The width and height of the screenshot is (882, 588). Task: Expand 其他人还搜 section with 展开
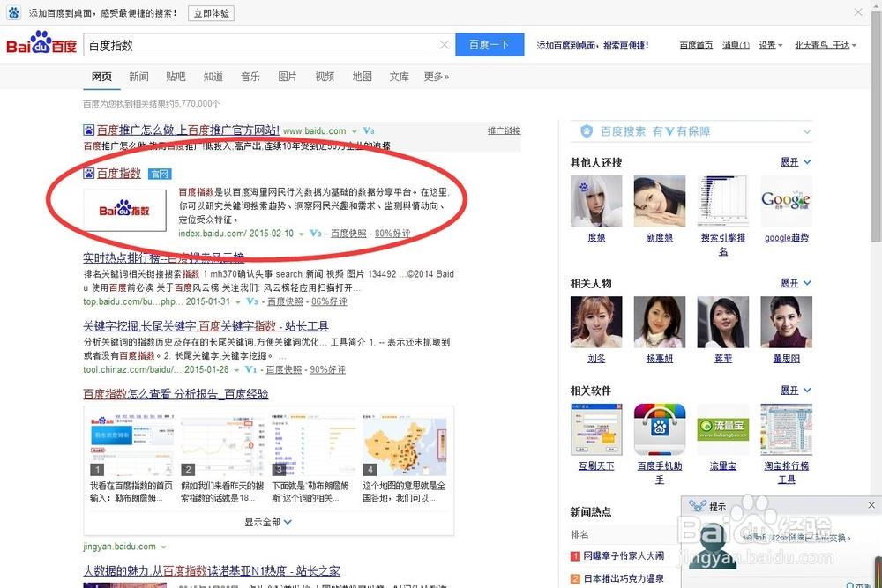tap(796, 162)
